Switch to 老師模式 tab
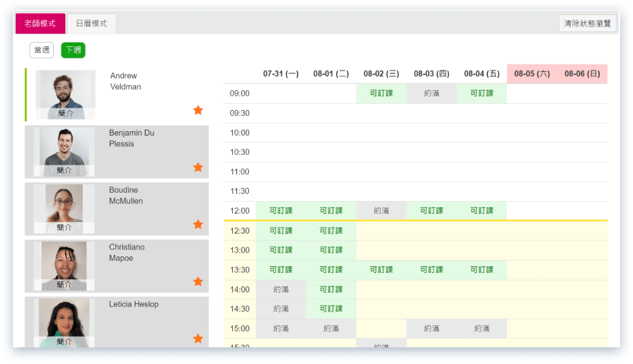633x364 pixels. pyautogui.click(x=39, y=24)
